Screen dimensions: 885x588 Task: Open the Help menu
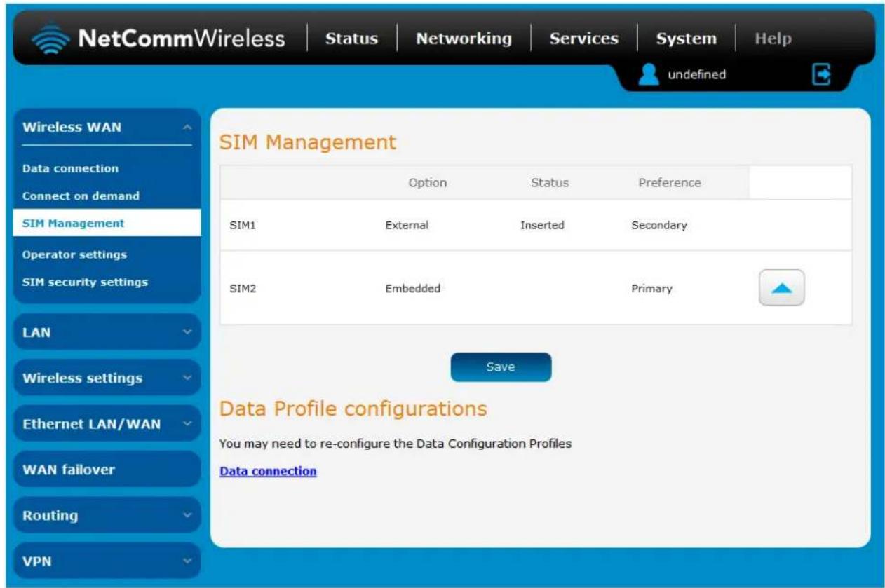tap(773, 39)
